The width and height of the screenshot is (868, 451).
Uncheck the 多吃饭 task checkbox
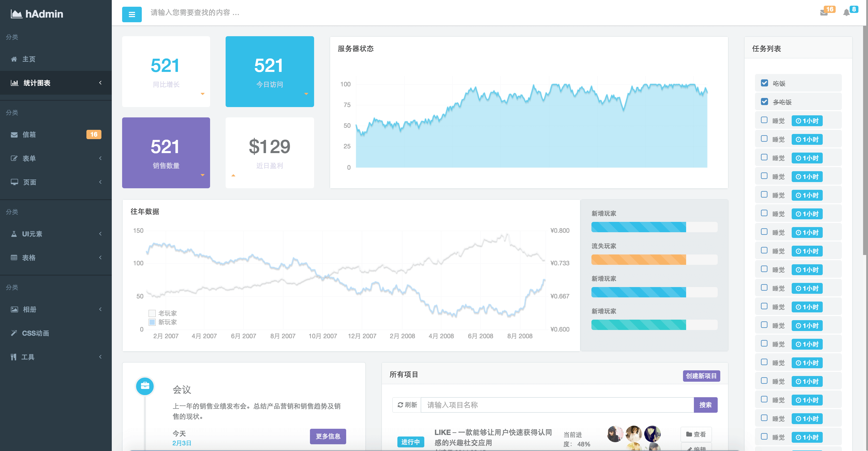point(764,102)
